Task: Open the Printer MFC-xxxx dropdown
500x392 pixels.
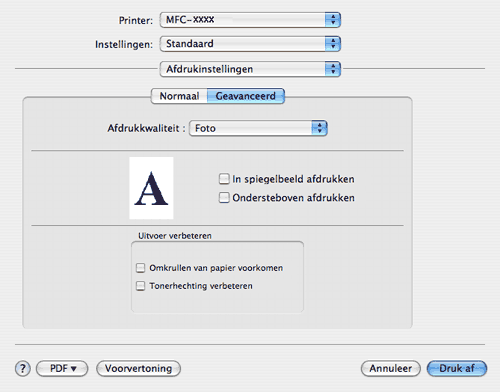Action: pos(250,20)
